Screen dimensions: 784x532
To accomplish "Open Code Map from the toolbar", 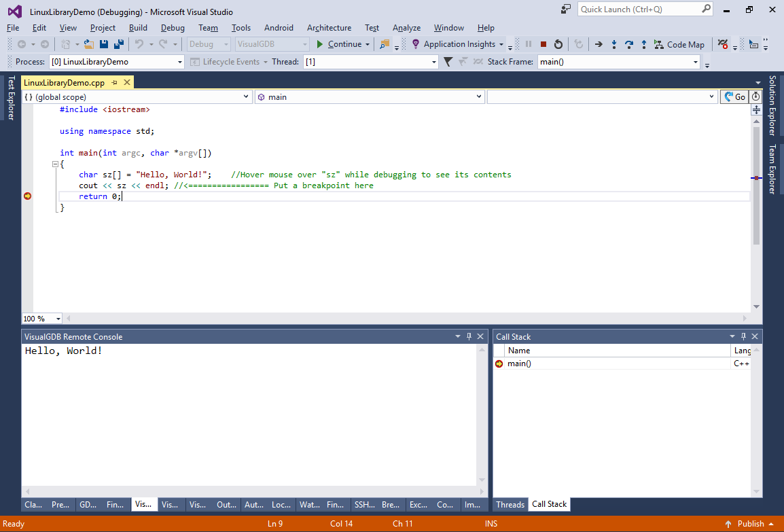I will coord(679,44).
